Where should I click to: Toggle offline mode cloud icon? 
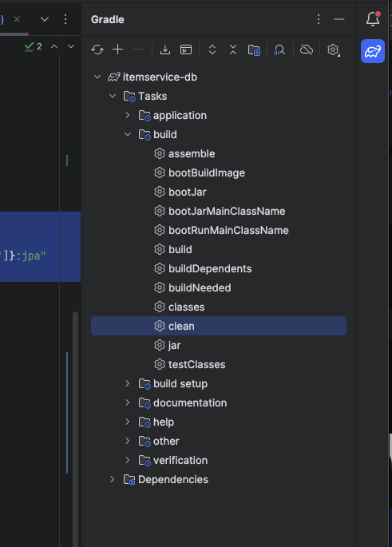coord(307,50)
